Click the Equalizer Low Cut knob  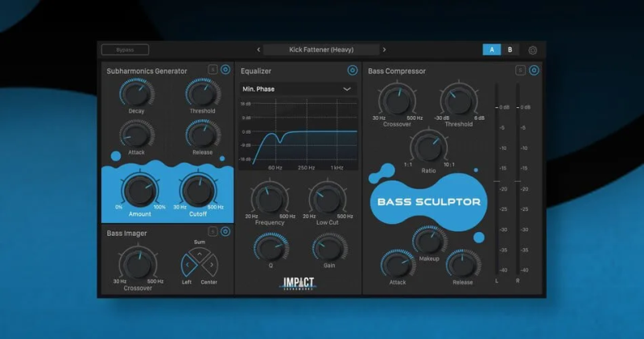(328, 199)
